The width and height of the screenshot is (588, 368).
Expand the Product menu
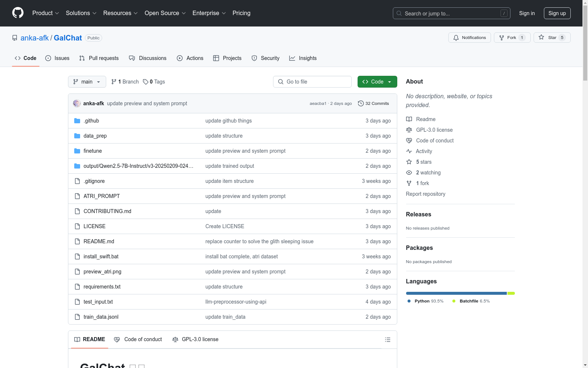46,13
